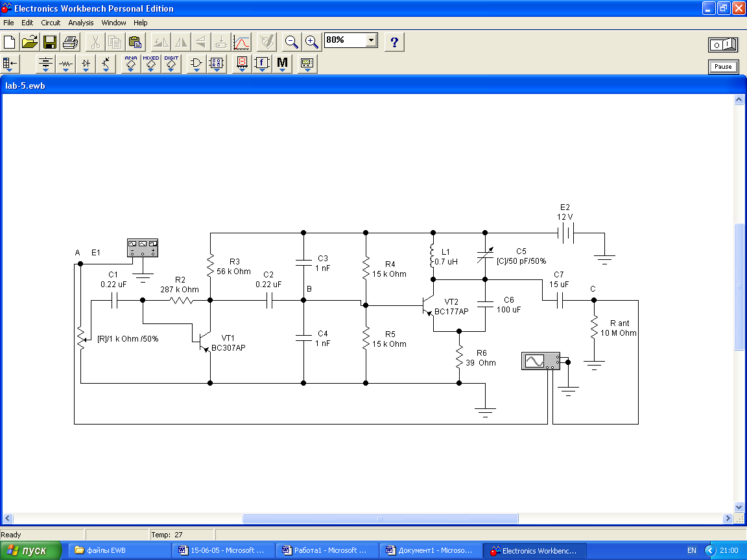
Task: Click the 'R ant 10 M Ohm' label
Action: [x=619, y=328]
